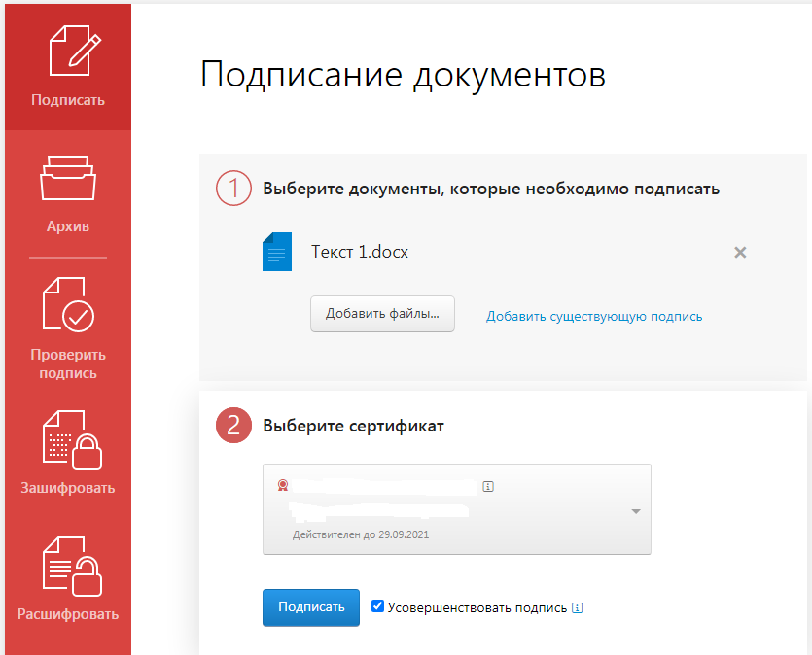This screenshot has width=812, height=655.
Task: Go to Проверить подпись section
Action: (68, 327)
